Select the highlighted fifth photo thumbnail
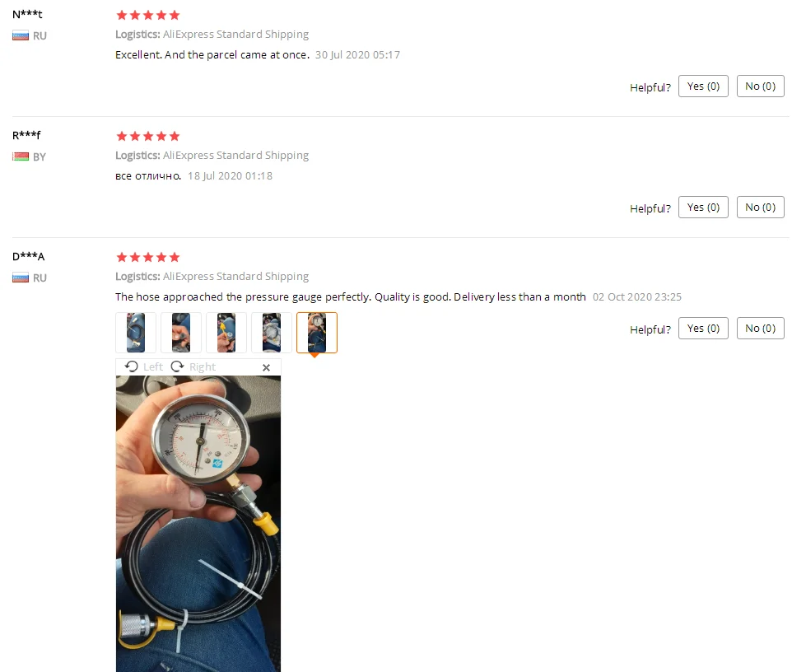 point(317,333)
